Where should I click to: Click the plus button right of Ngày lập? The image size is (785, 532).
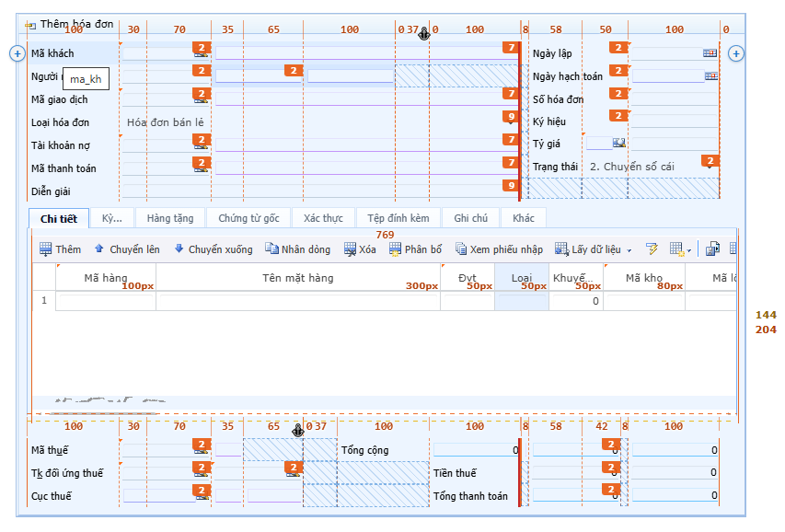click(736, 53)
